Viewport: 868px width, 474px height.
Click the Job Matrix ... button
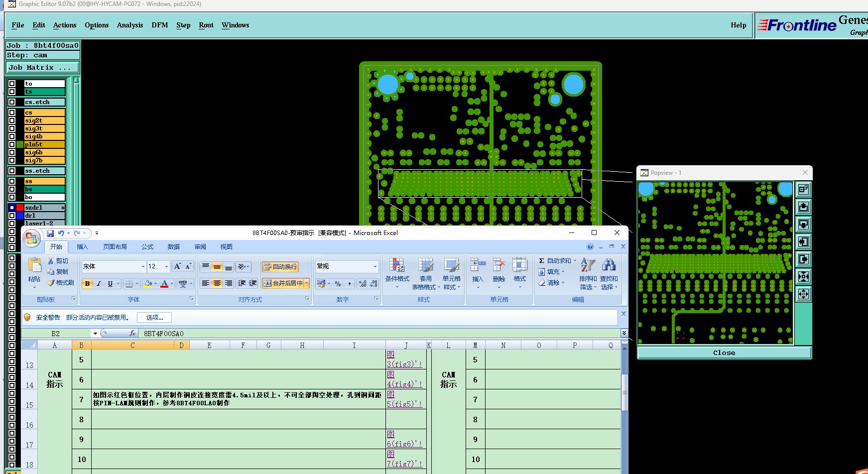coord(42,67)
